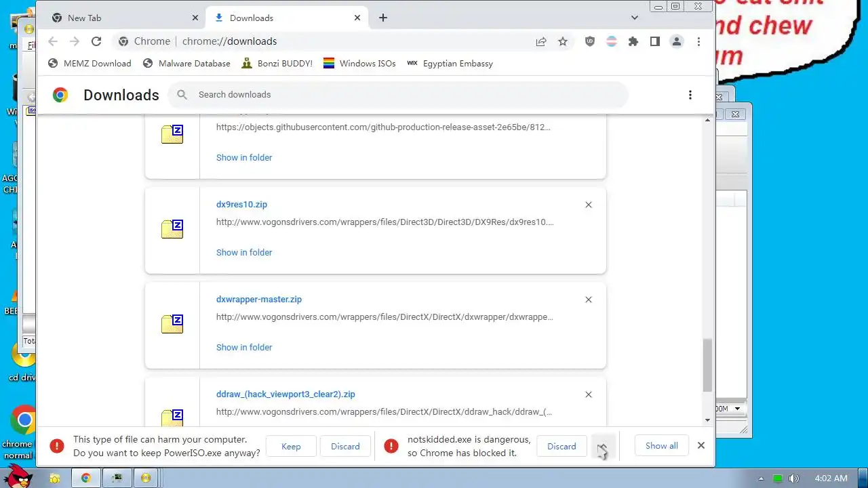Click the vogonsdrivers URL for dx9res10.zip
This screenshot has width=868, height=488.
point(385,222)
